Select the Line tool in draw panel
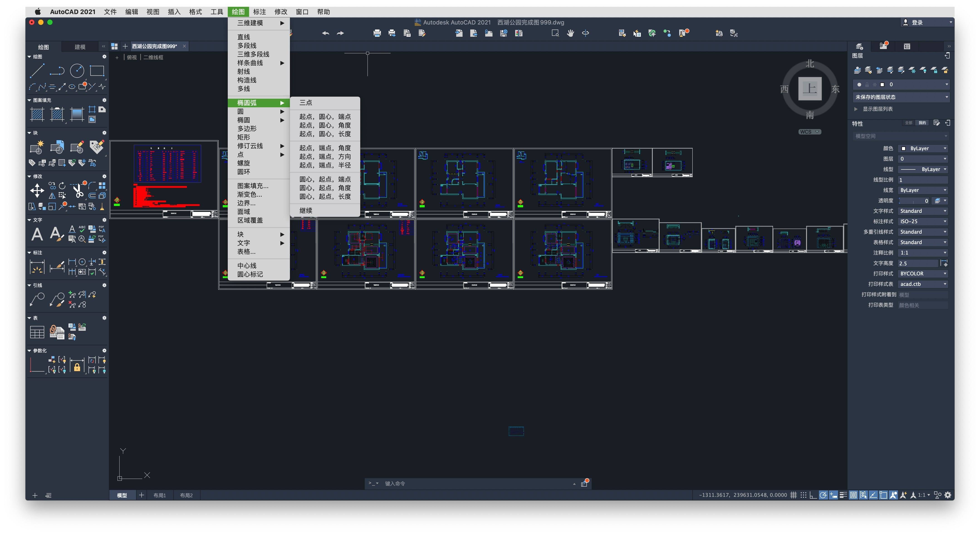The height and width of the screenshot is (534, 980). (37, 71)
